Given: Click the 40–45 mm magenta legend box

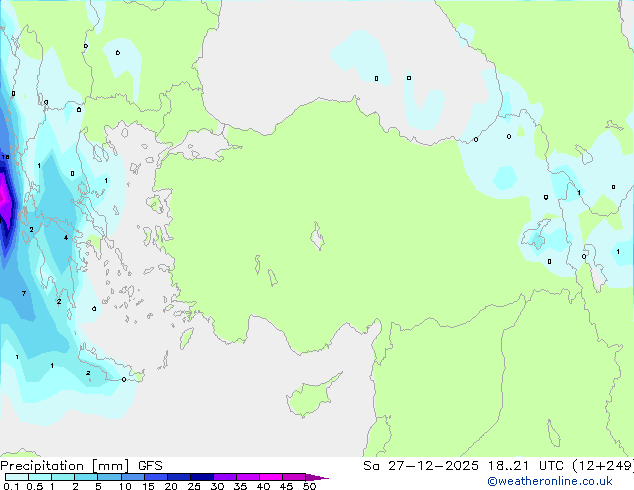Looking at the screenshot, I should (271, 477).
